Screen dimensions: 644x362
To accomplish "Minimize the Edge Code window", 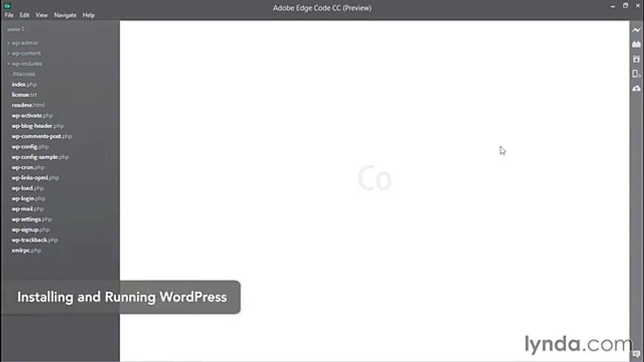I will pyautogui.click(x=613, y=6).
